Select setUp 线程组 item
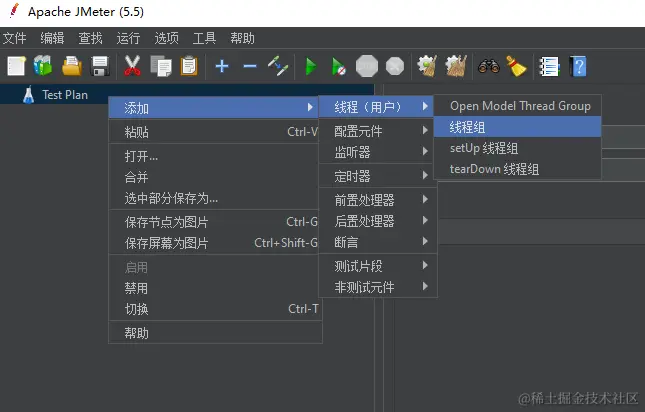 coord(517,148)
